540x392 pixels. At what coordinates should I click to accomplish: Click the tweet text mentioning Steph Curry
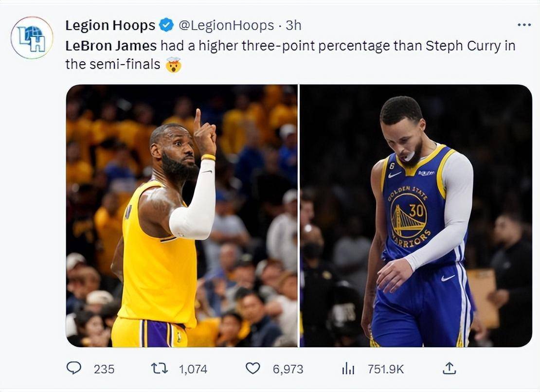[290, 55]
